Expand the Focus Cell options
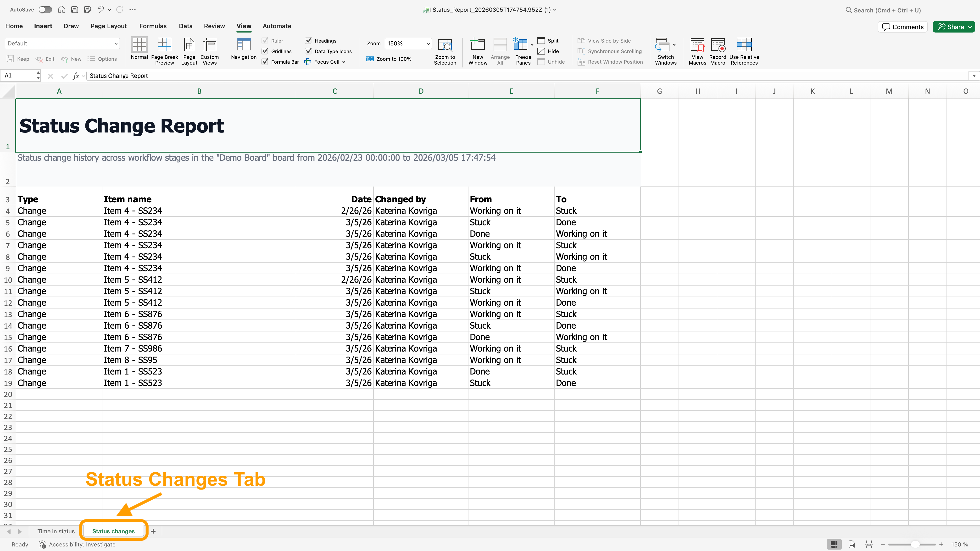Screen dimensions: 980x551 344,62
